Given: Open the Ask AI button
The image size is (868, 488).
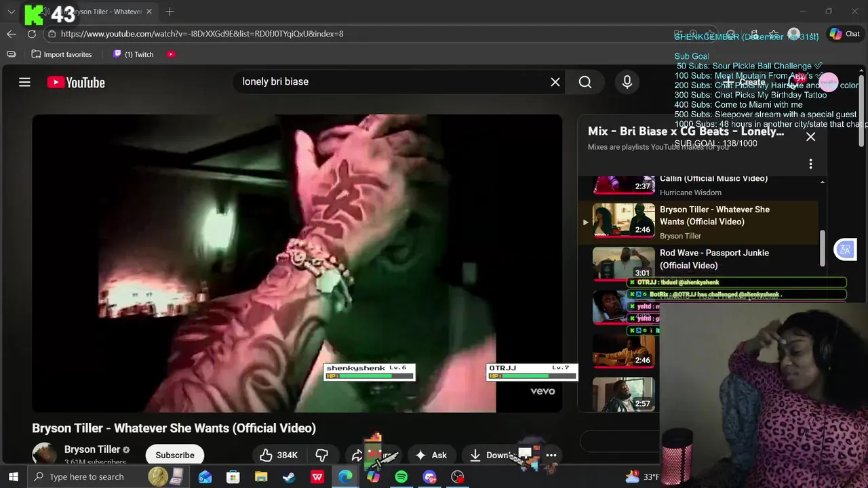Looking at the screenshot, I should pyautogui.click(x=431, y=455).
